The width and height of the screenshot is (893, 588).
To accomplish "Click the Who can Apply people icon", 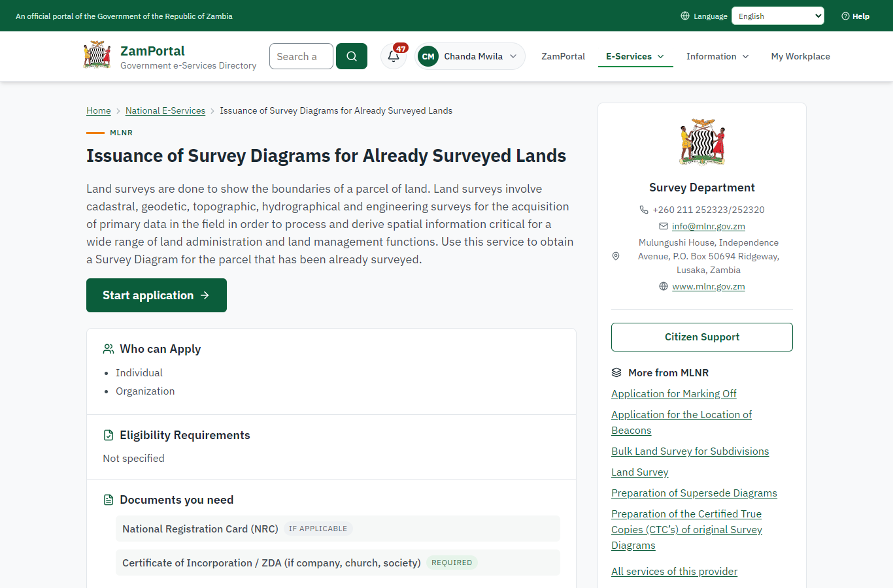I will 109,349.
